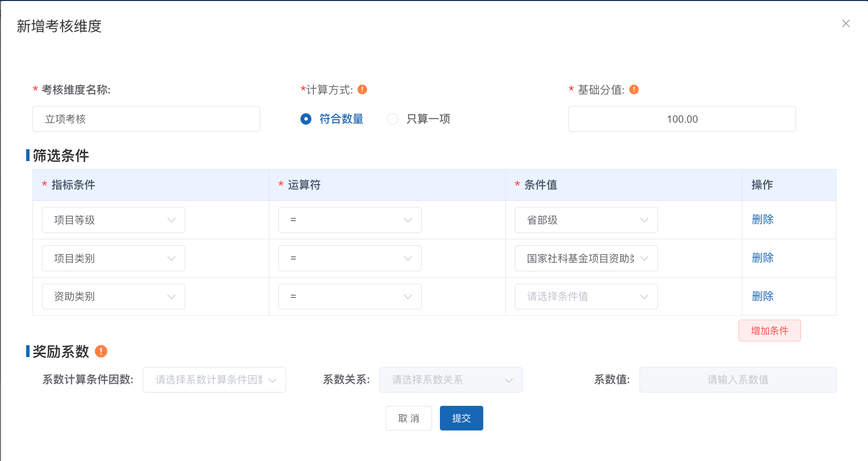The image size is (868, 461).
Task: Click the 立项考核 name input field
Action: 146,119
